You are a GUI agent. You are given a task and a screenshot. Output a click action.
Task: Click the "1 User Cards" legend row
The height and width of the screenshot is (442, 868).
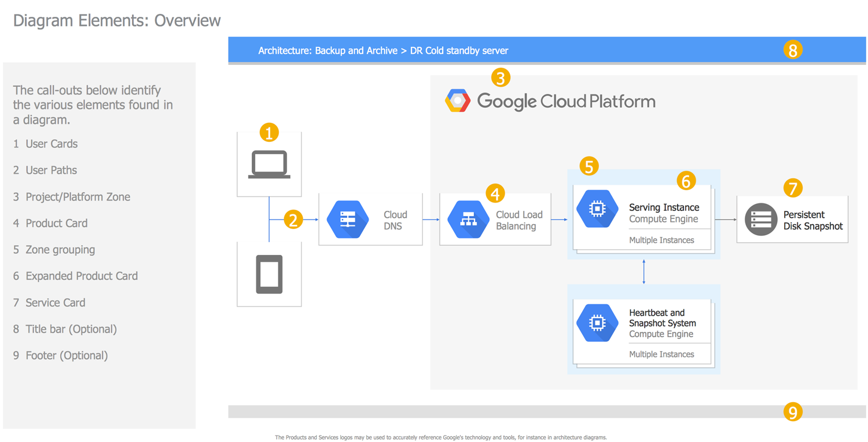[x=45, y=144]
